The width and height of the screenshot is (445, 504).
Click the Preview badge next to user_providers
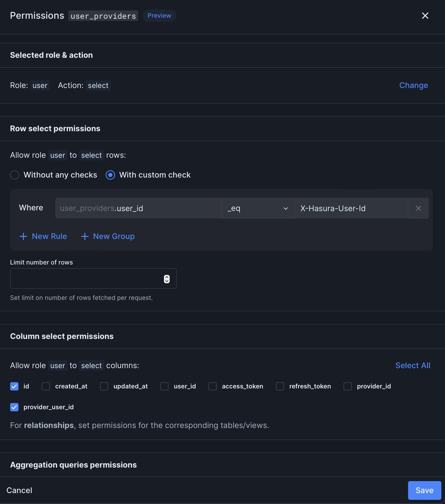click(x=159, y=15)
